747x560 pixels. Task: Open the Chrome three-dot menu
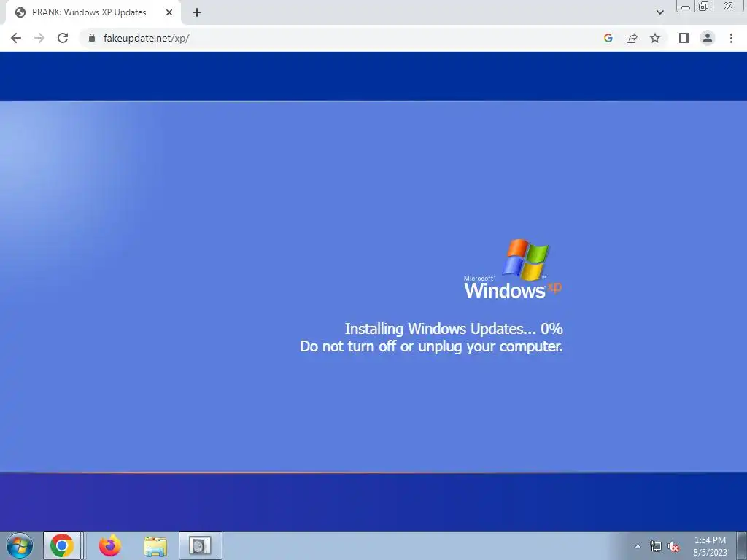tap(731, 38)
